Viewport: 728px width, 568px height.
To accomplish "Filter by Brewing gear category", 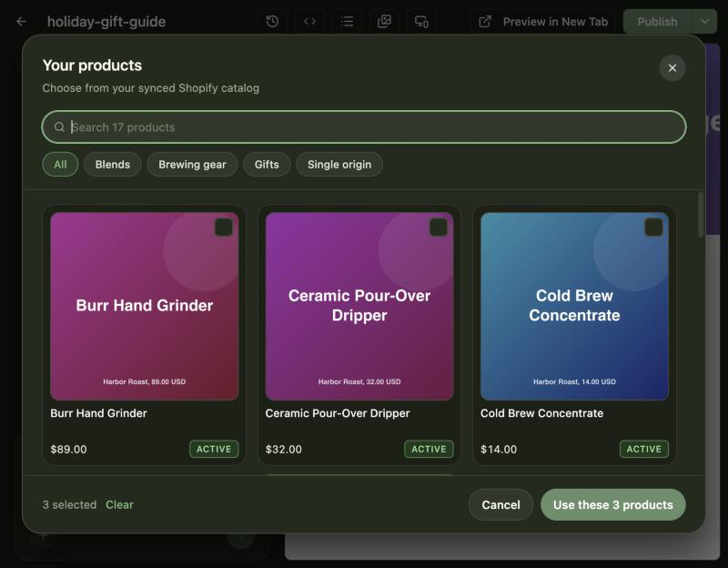I will (192, 165).
